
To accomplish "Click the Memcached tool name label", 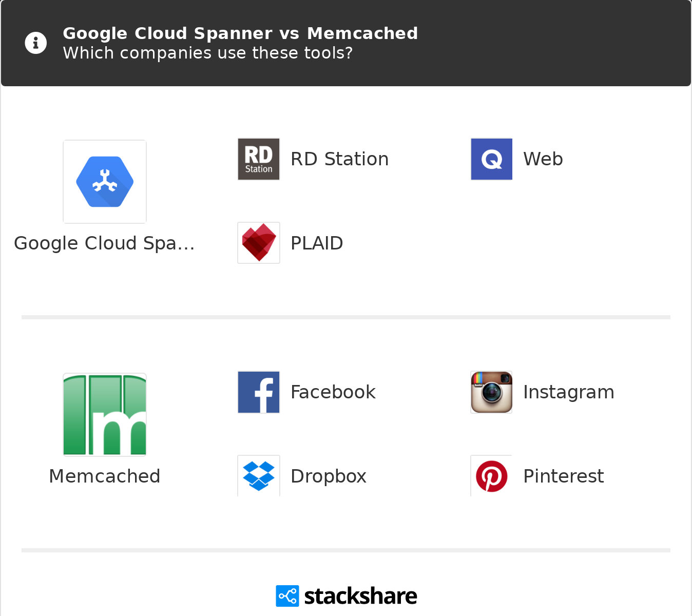I will (x=104, y=476).
